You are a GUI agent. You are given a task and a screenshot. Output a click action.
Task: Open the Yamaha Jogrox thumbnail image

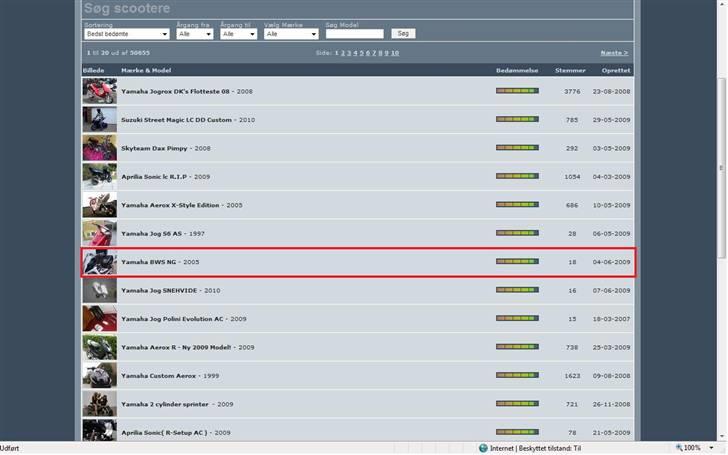coord(99,91)
